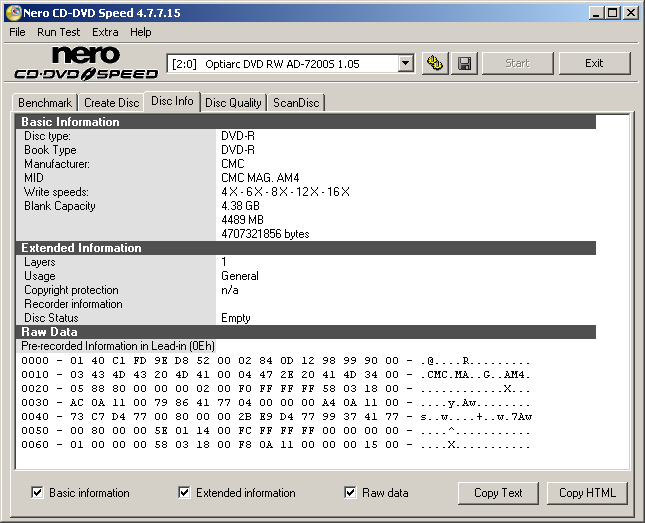Open the File menu
Viewport: 645px width, 523px height.
[17, 32]
